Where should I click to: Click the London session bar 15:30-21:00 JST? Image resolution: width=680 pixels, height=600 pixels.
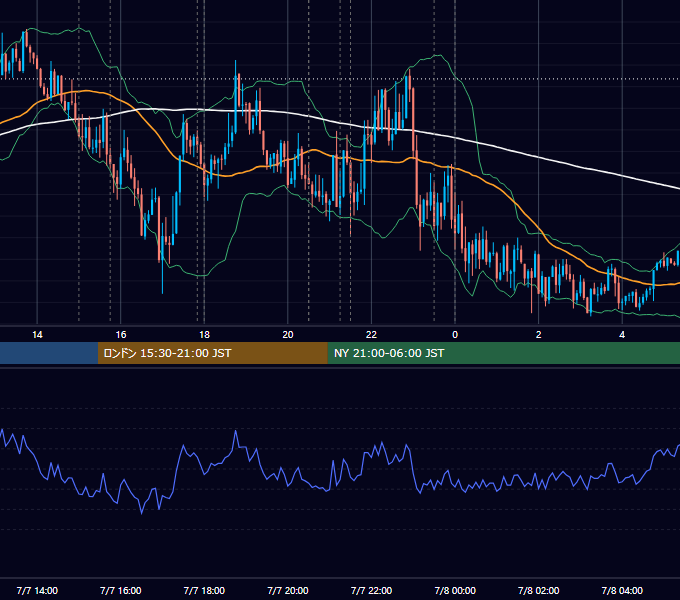pyautogui.click(x=212, y=353)
